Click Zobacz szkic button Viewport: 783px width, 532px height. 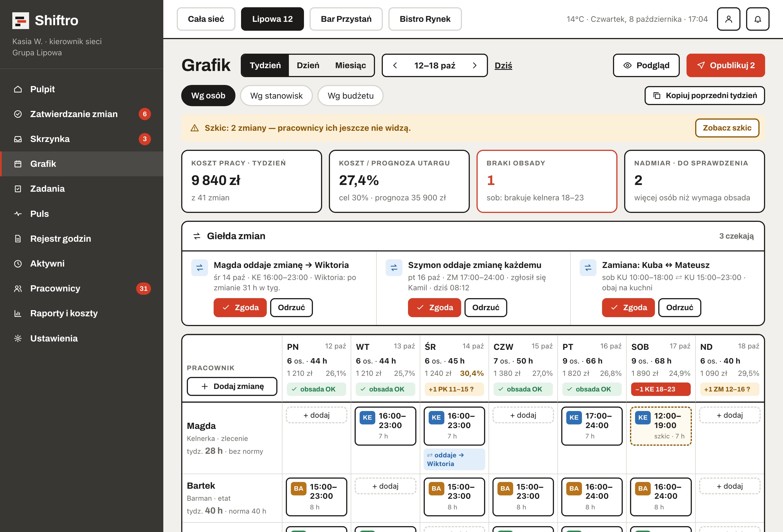click(727, 128)
